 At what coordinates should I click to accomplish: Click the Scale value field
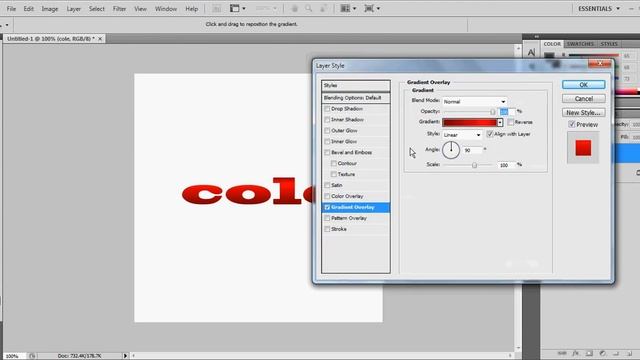tap(506, 165)
